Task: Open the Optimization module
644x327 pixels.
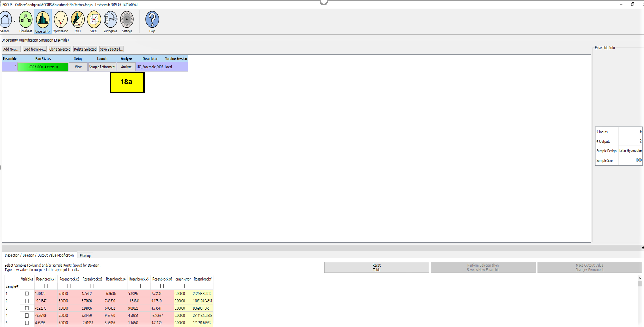Action: point(60,20)
